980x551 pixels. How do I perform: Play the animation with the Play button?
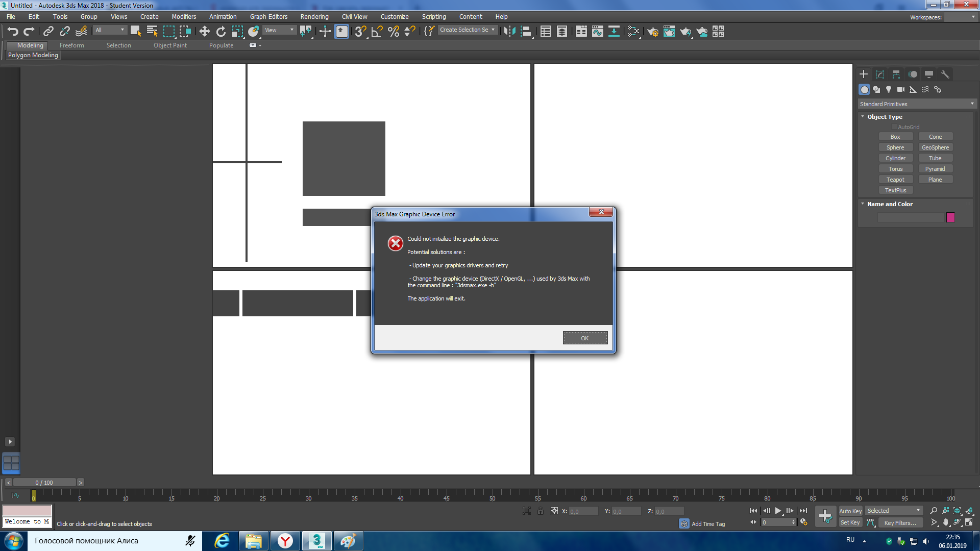(778, 511)
